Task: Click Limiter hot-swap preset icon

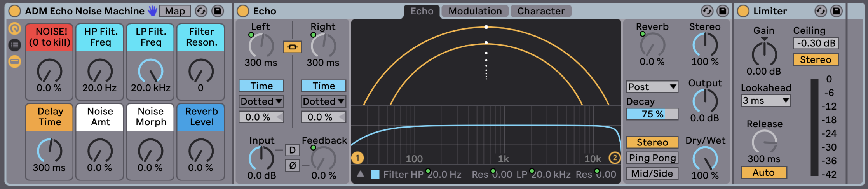Action: [821, 11]
